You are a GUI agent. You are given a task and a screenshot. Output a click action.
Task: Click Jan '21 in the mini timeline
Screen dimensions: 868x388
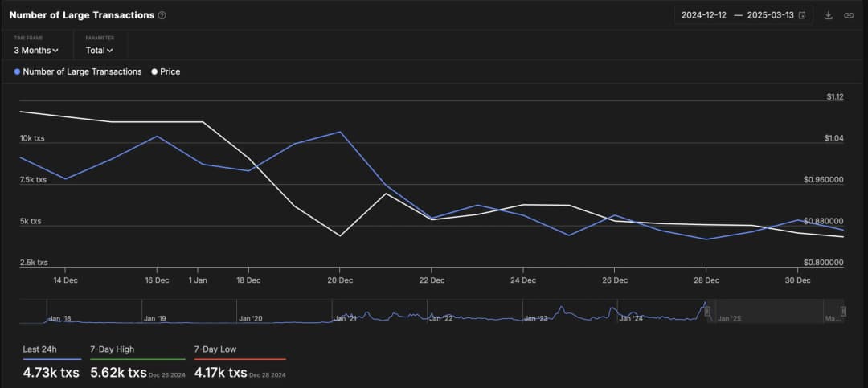click(346, 318)
